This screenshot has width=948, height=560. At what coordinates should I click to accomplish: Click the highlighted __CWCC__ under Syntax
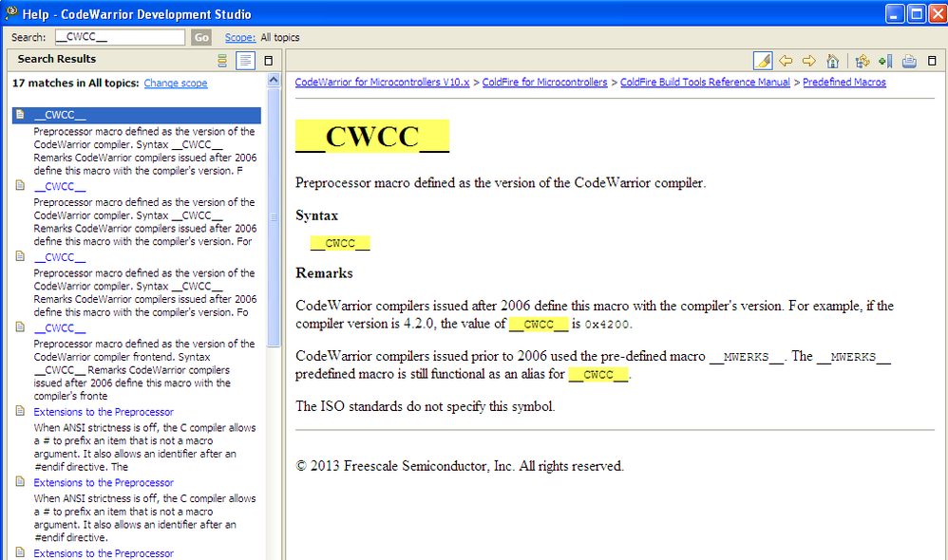pos(340,243)
